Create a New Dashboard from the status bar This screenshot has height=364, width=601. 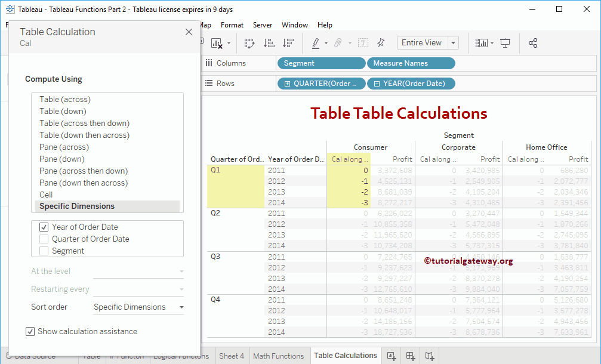411,356
